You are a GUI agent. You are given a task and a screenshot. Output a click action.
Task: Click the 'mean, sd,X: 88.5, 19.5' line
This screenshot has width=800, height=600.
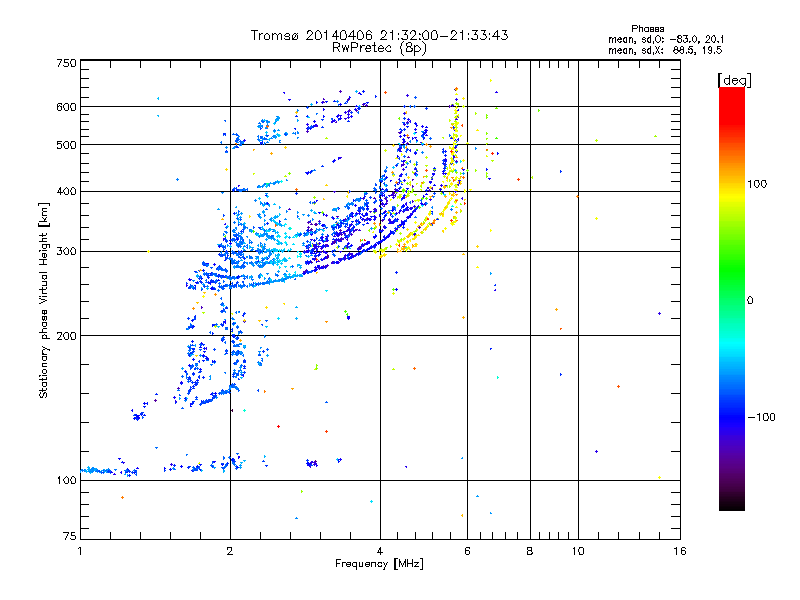(x=665, y=50)
